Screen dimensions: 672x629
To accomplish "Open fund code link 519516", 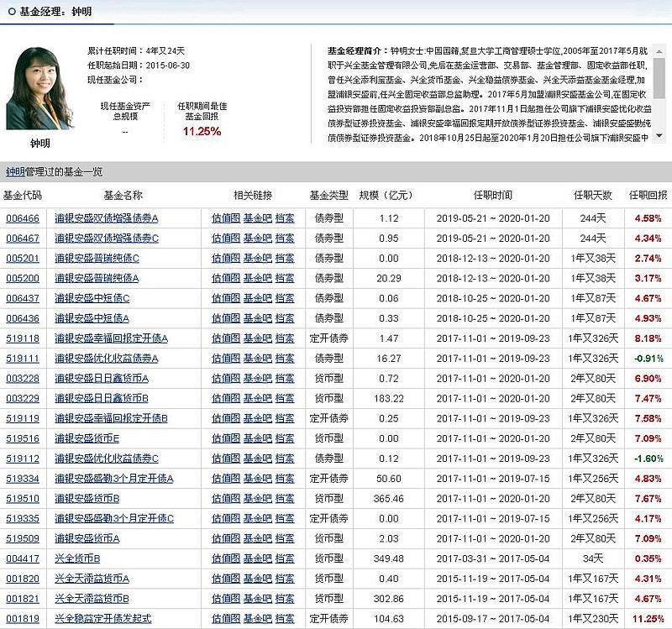I will 23,438.
